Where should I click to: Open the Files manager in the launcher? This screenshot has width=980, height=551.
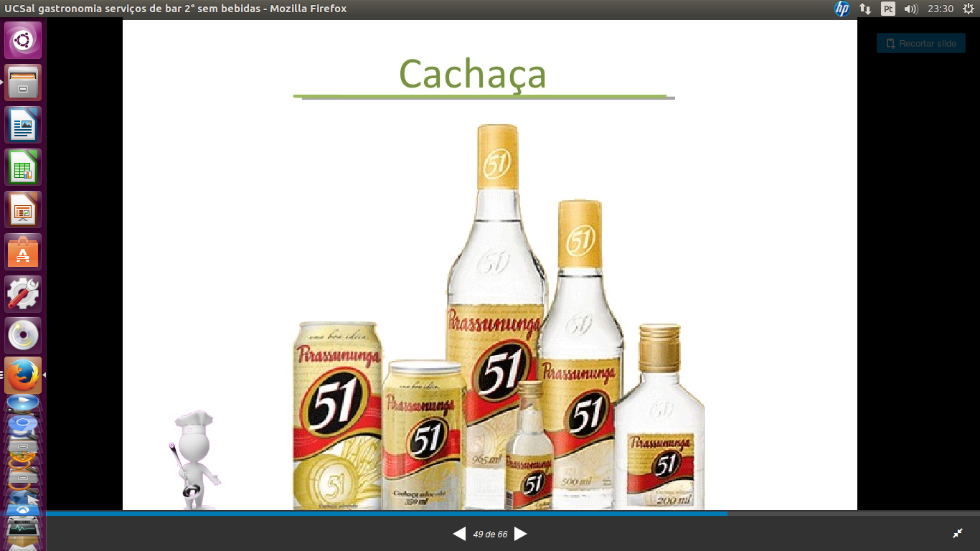coord(23,83)
